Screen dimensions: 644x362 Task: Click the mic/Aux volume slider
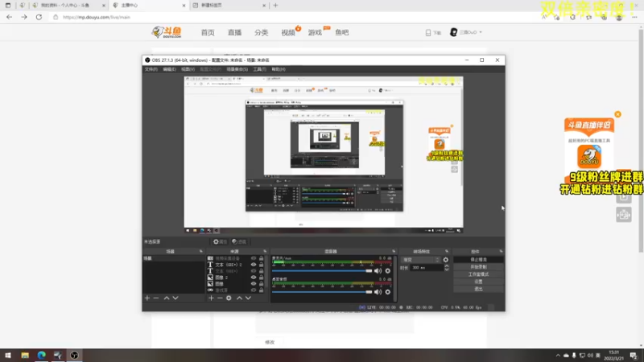tap(321, 271)
